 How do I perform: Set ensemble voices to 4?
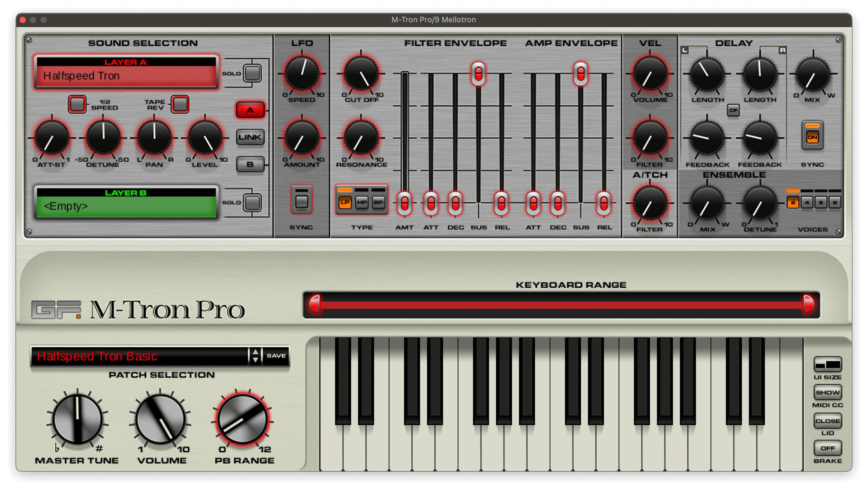807,202
